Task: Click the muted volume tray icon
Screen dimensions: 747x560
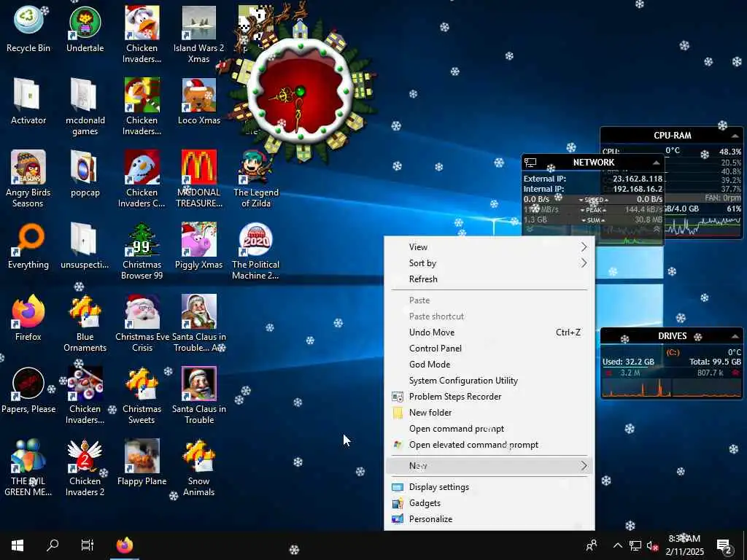Action: click(x=653, y=545)
